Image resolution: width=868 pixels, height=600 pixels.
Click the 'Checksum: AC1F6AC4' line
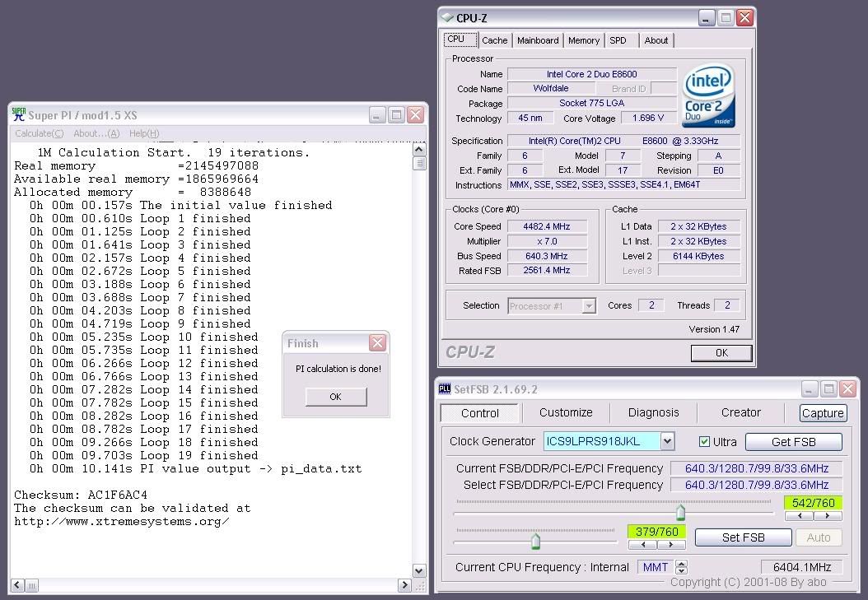[81, 495]
